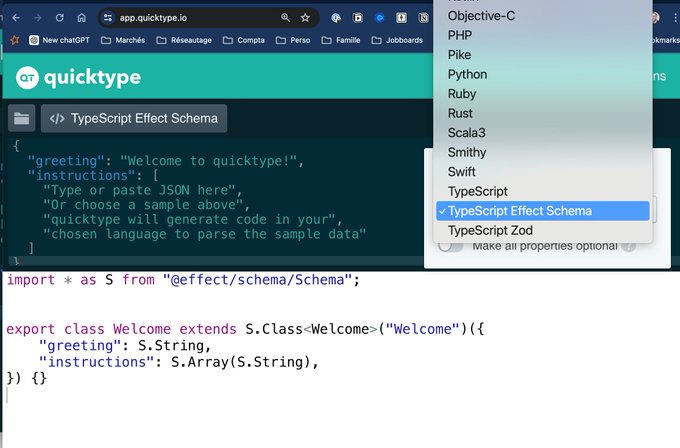The height and width of the screenshot is (448, 680).
Task: Choose Objective-C from the language list
Action: 543,16
